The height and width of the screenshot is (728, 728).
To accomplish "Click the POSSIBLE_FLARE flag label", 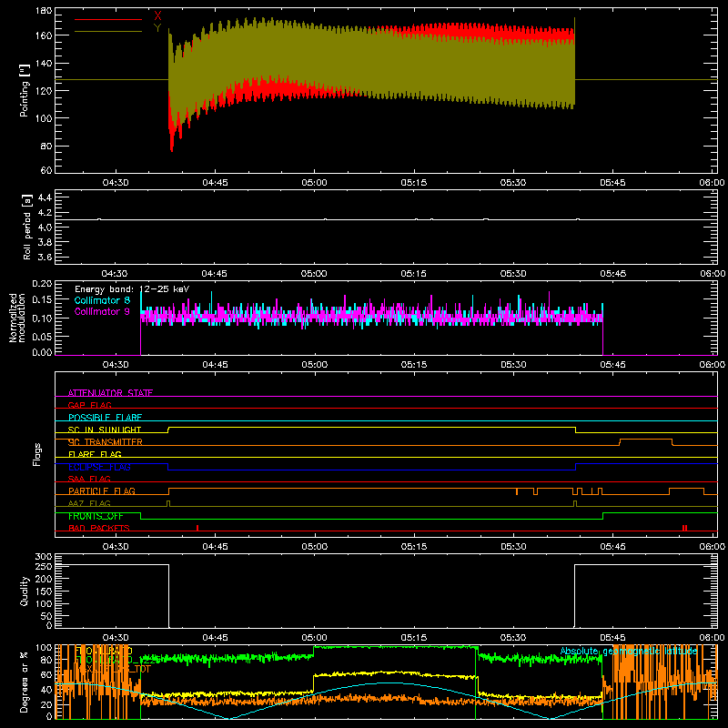I will click(105, 417).
